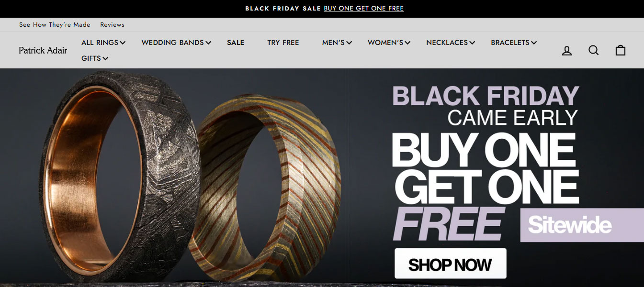Open the Necklaces dropdown menu
This screenshot has height=287, width=644.
(451, 43)
